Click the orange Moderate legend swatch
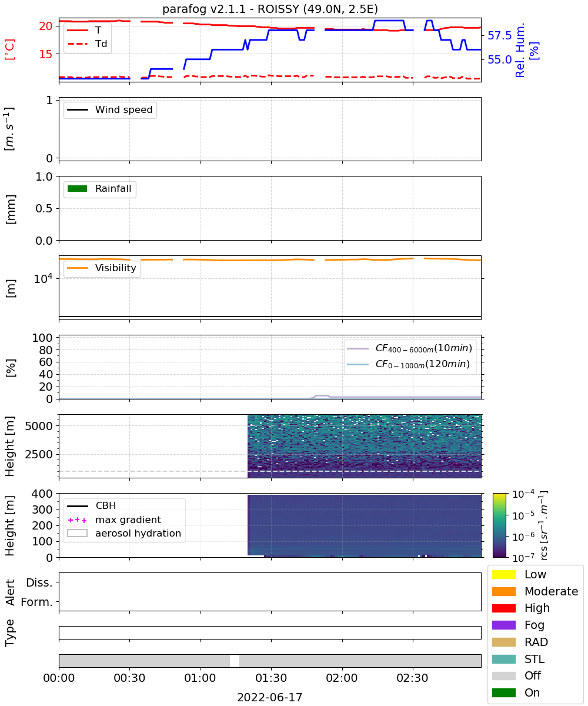Viewport: 588px width, 706px height. coord(503,591)
